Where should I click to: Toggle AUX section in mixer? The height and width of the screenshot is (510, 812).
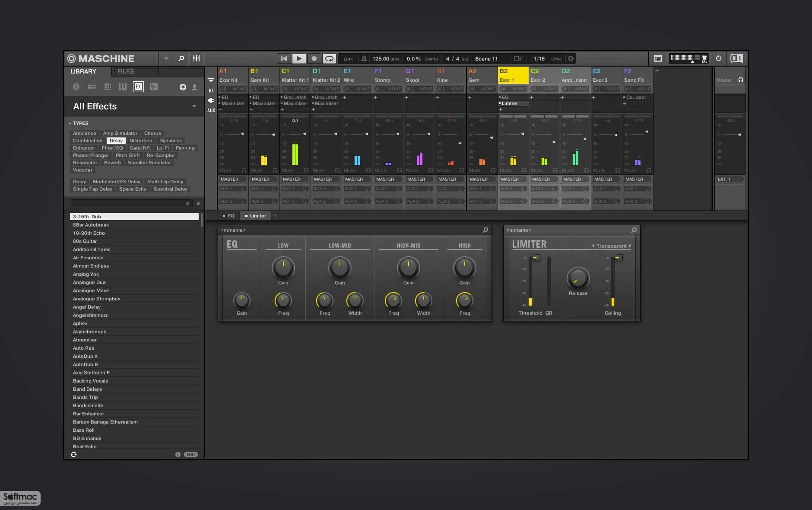211,111
